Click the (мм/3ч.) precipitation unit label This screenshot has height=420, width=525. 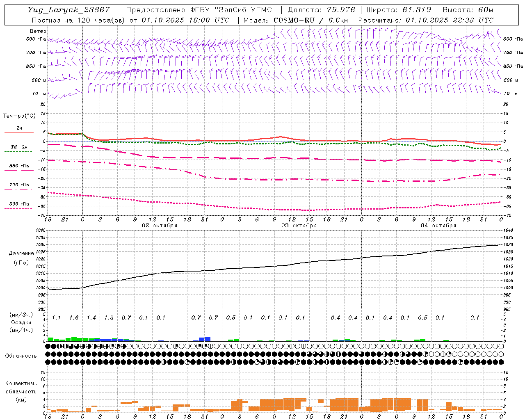[x=21, y=315]
